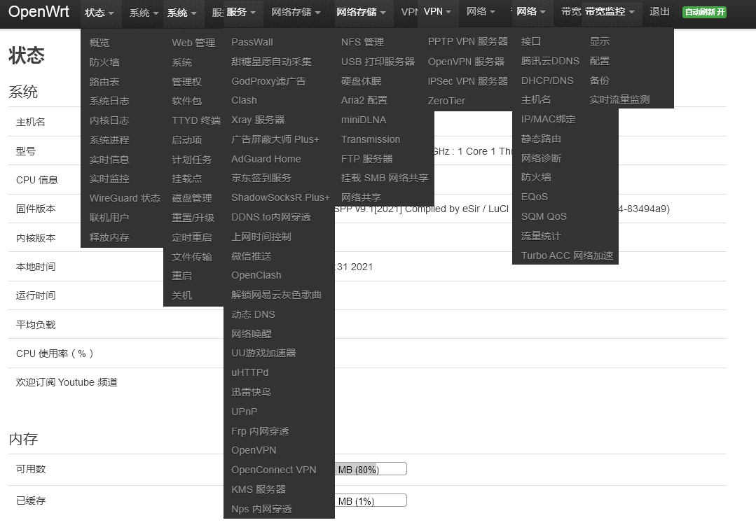Open 迅雷快鸟 menu entry
Image resolution: width=756 pixels, height=532 pixels.
point(252,392)
